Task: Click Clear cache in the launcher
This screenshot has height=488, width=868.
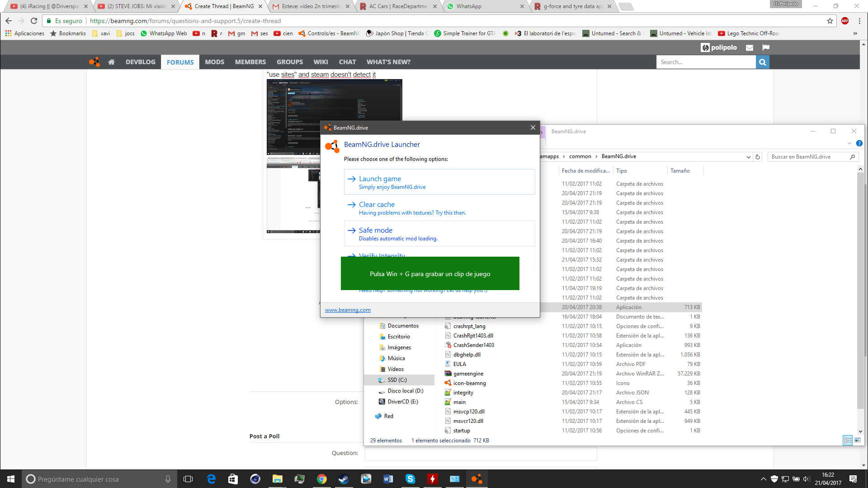Action: point(439,208)
